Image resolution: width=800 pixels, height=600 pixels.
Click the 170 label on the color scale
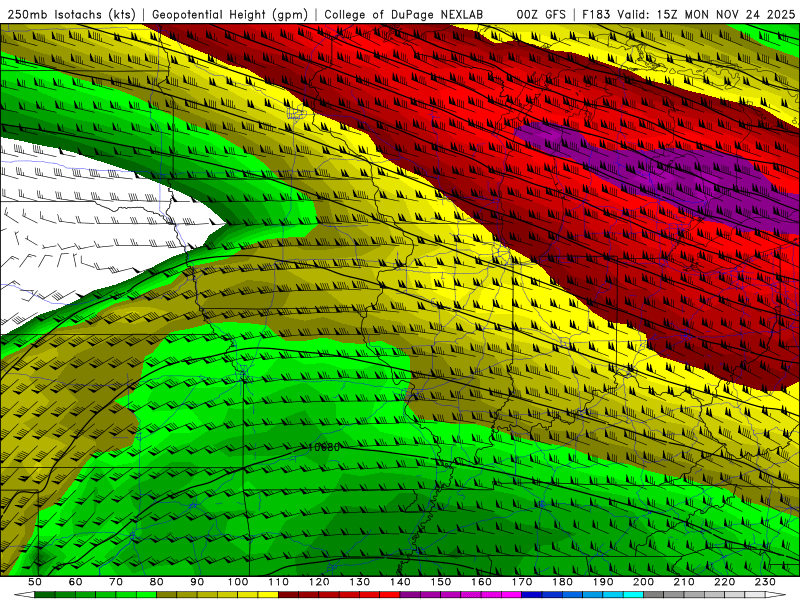pyautogui.click(x=522, y=582)
